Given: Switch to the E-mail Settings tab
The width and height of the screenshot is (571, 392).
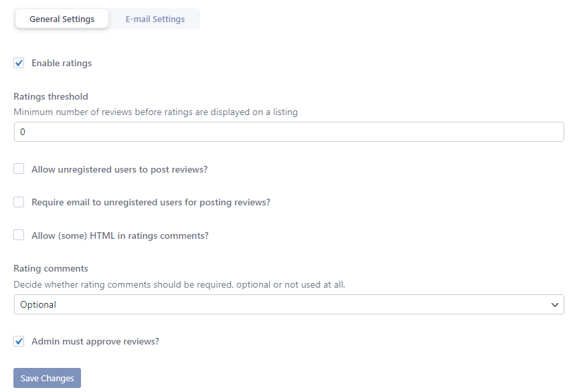Looking at the screenshot, I should 155,19.
